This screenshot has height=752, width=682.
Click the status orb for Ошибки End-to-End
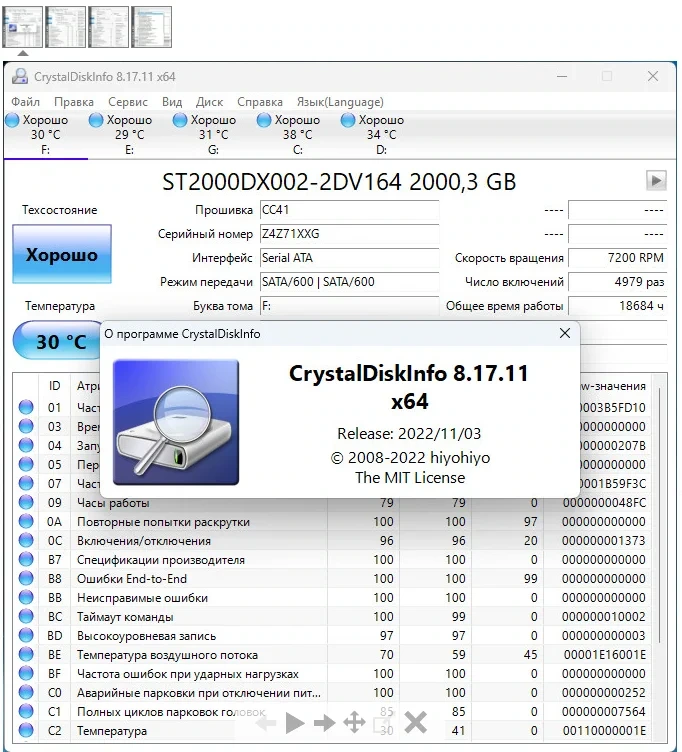(26, 578)
